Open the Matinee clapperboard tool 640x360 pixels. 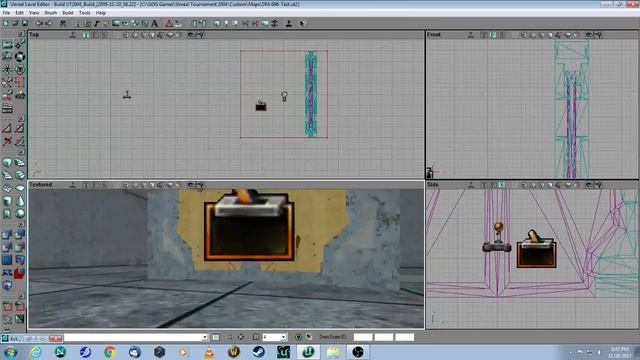7,108
